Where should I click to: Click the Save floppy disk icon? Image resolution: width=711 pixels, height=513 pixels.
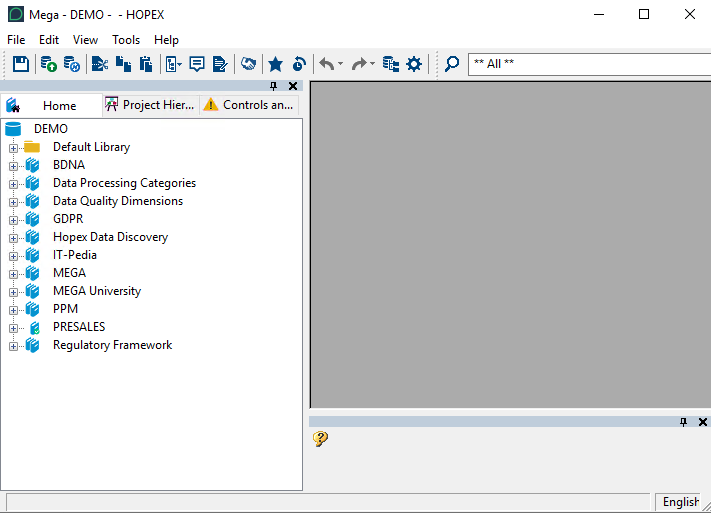click(x=20, y=64)
